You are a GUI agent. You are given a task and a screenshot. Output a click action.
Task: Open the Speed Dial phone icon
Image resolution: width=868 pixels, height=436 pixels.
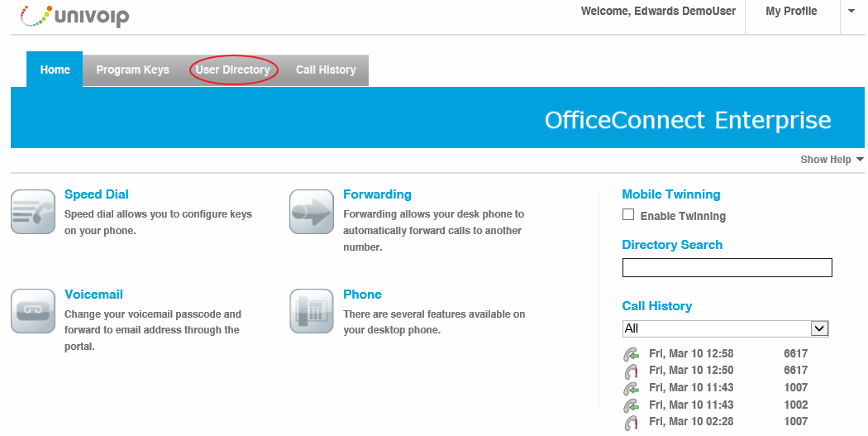[x=33, y=212]
